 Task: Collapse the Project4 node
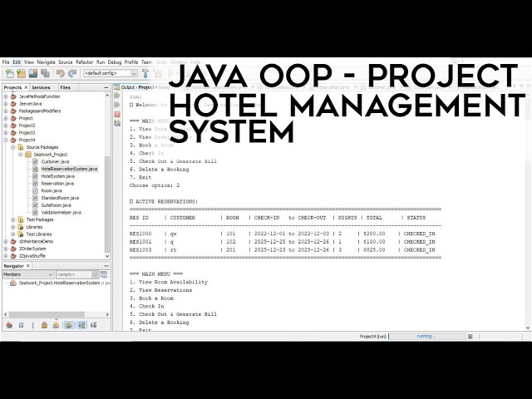click(6, 140)
